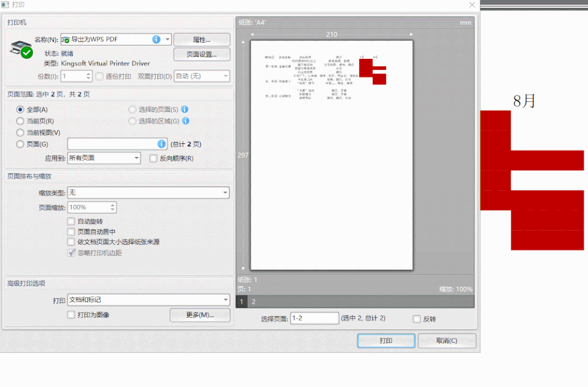Viewport: 588px width, 387px height.
Task: Click the 选择页面 input field showing 1-2
Action: tap(315, 318)
